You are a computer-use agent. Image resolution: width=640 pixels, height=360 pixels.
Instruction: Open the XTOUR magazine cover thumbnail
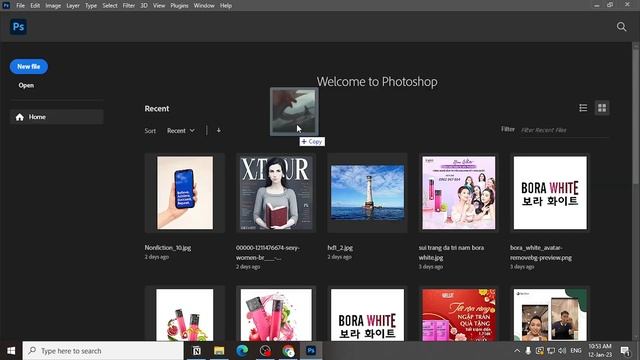276,193
